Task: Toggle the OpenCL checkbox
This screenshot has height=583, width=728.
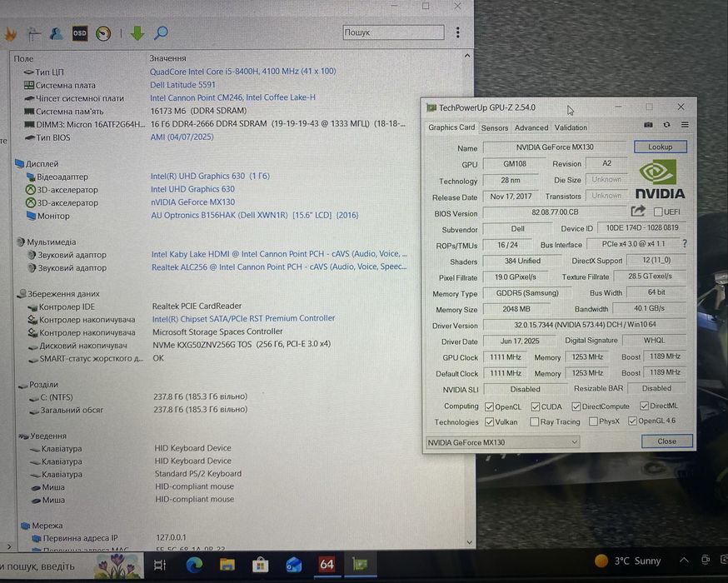Action: 489,407
